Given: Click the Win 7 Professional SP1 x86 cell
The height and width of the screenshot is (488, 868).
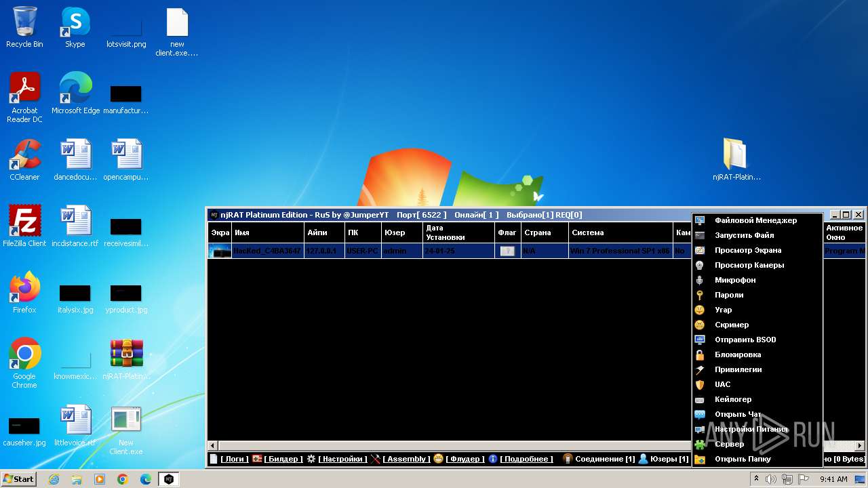Looking at the screenshot, I should 620,251.
